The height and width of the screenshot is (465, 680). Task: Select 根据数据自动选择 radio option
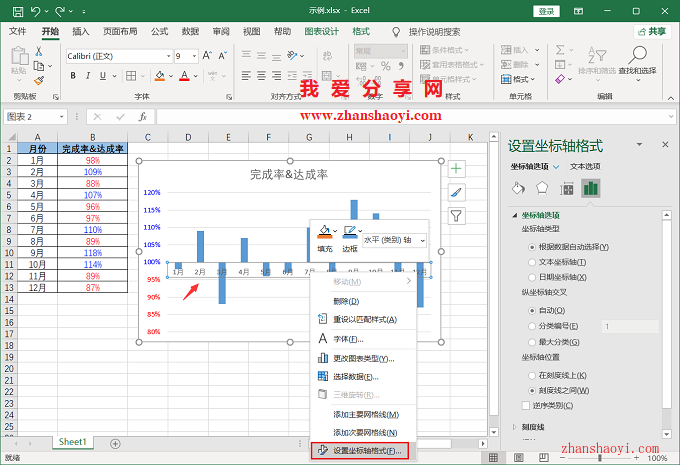[532, 247]
